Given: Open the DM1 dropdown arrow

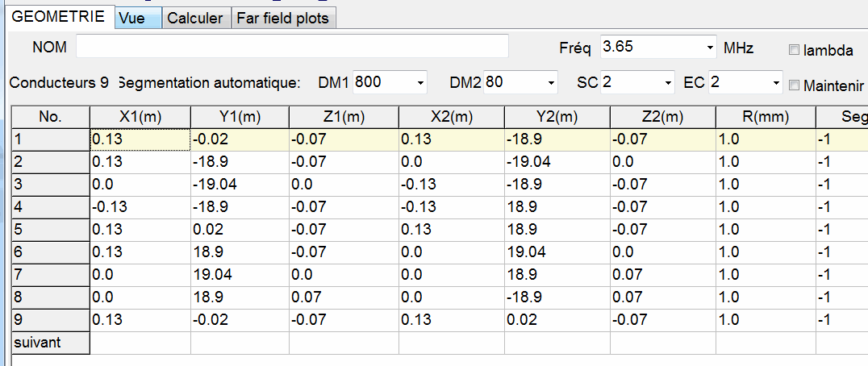Looking at the screenshot, I should click(420, 83).
